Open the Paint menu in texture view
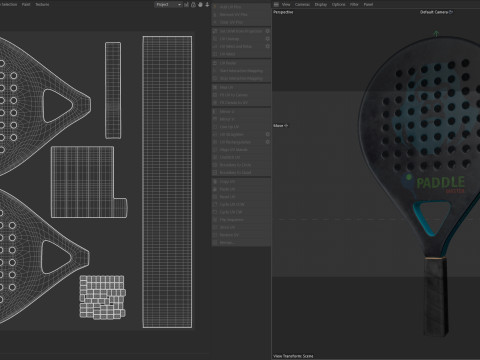Screen dimensions: 480x360 pos(26,5)
